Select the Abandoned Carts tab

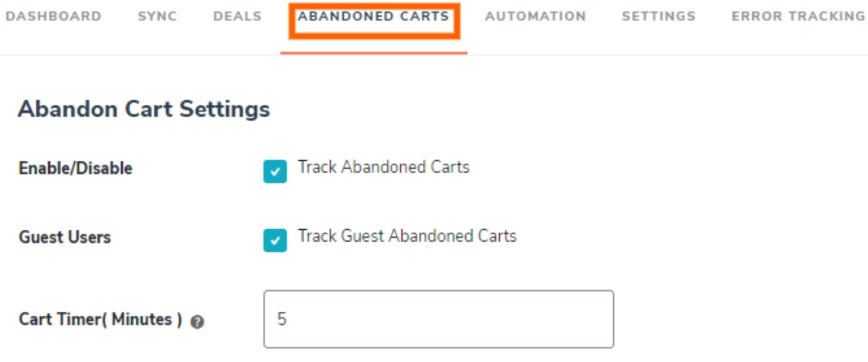point(374,16)
